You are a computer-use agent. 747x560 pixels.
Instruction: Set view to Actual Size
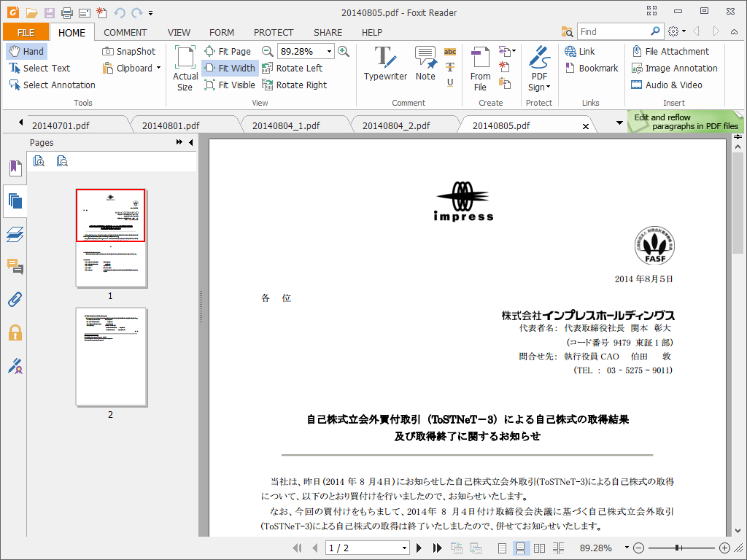tap(185, 68)
